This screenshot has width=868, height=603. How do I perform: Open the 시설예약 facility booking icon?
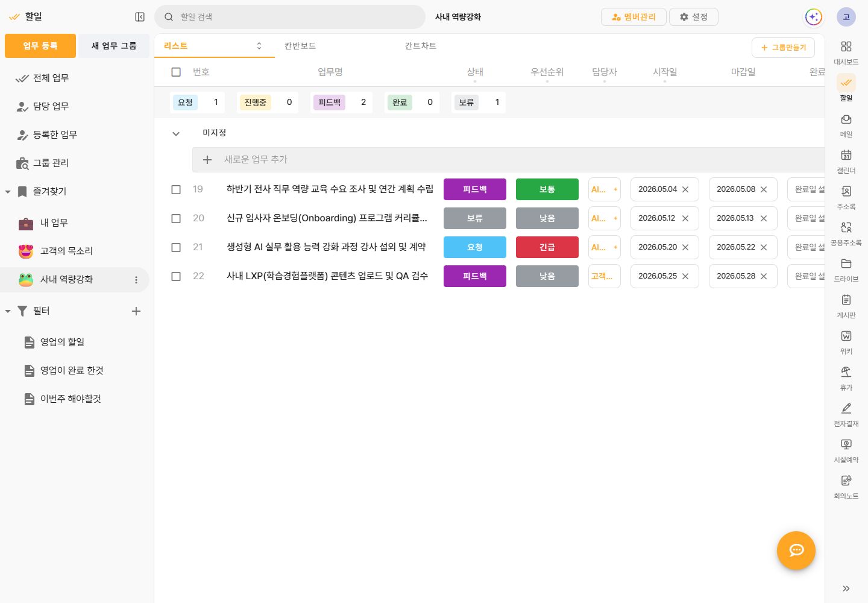(x=846, y=444)
